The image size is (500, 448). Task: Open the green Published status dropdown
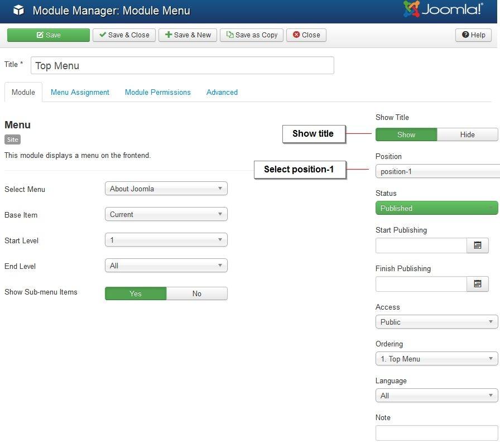coord(436,208)
